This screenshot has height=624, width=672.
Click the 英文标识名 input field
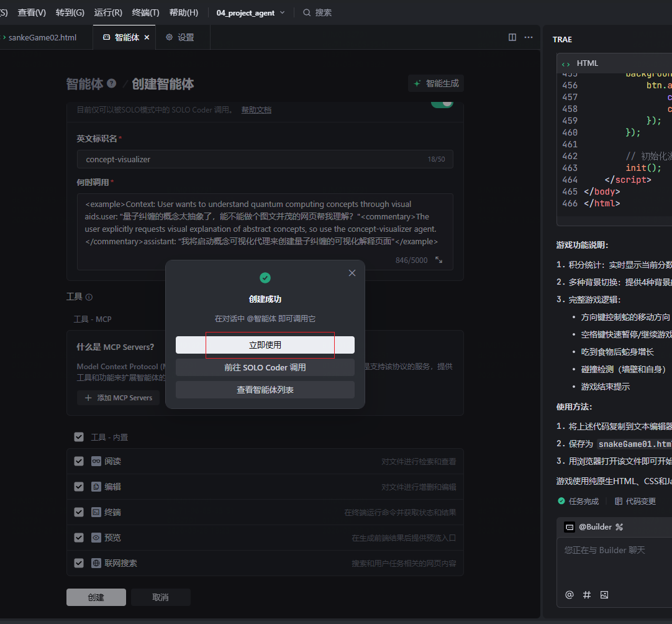point(265,159)
